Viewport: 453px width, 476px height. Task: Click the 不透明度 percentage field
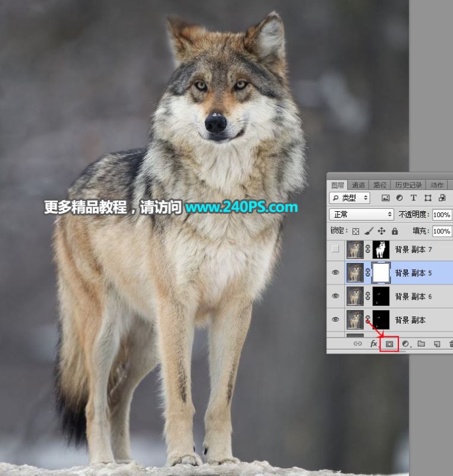[x=441, y=214]
